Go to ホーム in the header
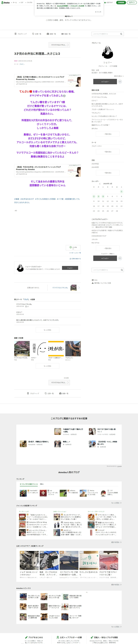This screenshot has height=644, width=138. 15,2
